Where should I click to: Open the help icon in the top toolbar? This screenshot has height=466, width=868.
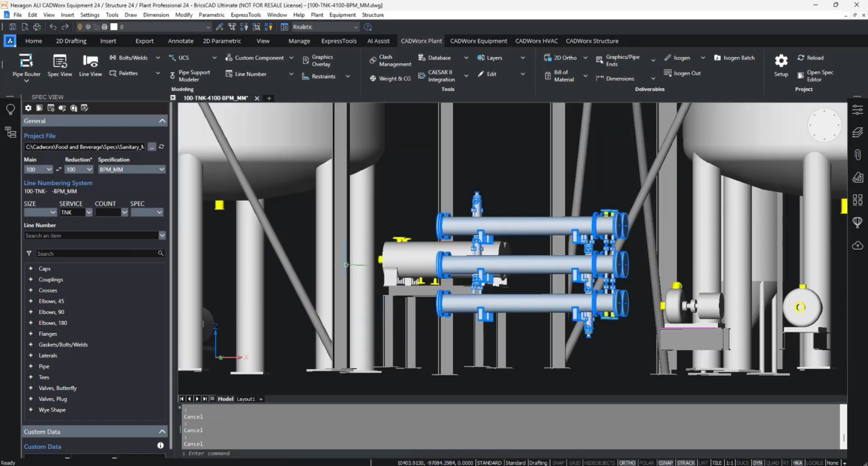point(368,27)
